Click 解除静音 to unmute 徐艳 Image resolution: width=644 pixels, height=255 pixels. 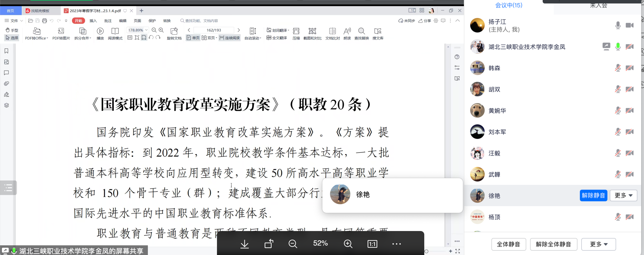click(594, 196)
